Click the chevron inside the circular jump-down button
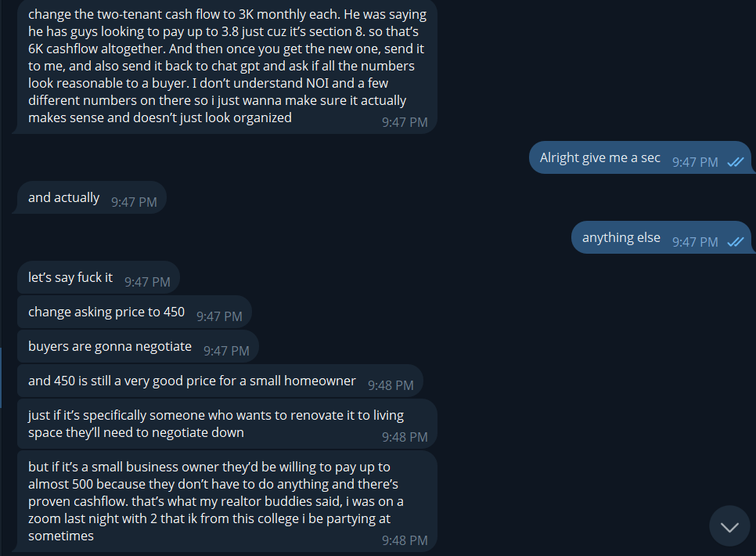Viewport: 756px width, 556px height. [x=729, y=525]
